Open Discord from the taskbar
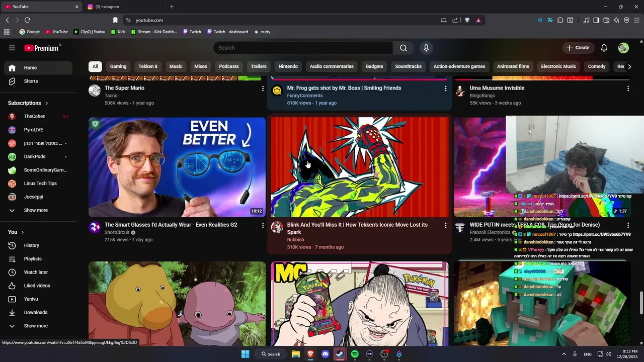 coord(325,354)
